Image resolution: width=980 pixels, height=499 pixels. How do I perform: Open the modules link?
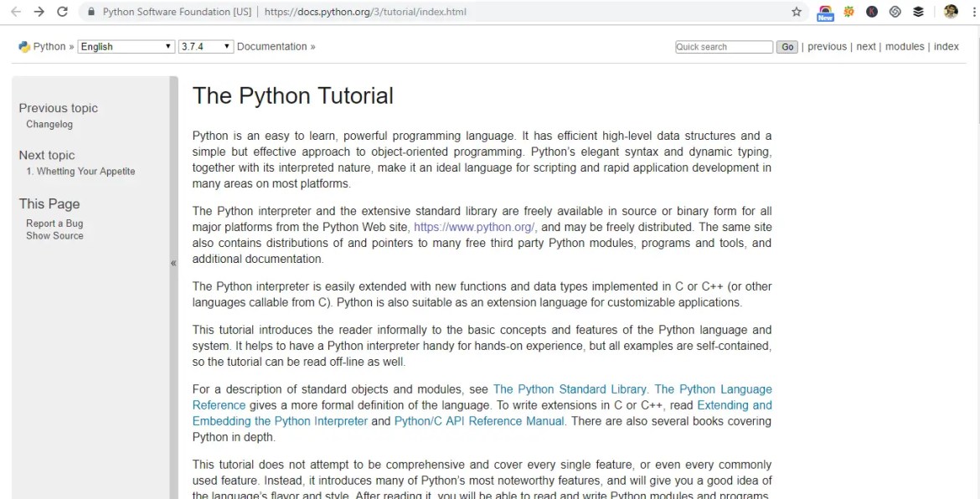pyautogui.click(x=905, y=47)
